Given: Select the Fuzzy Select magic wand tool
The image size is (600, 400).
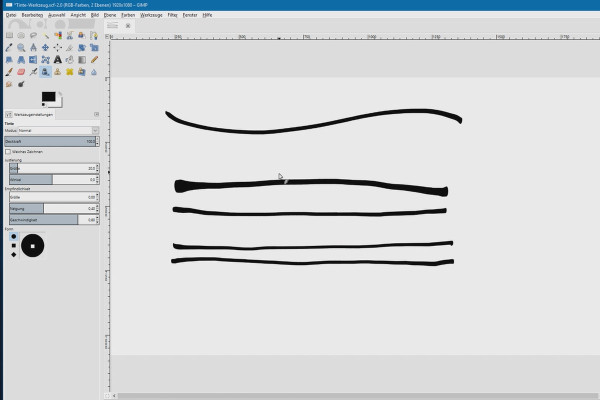Looking at the screenshot, I should (x=46, y=36).
